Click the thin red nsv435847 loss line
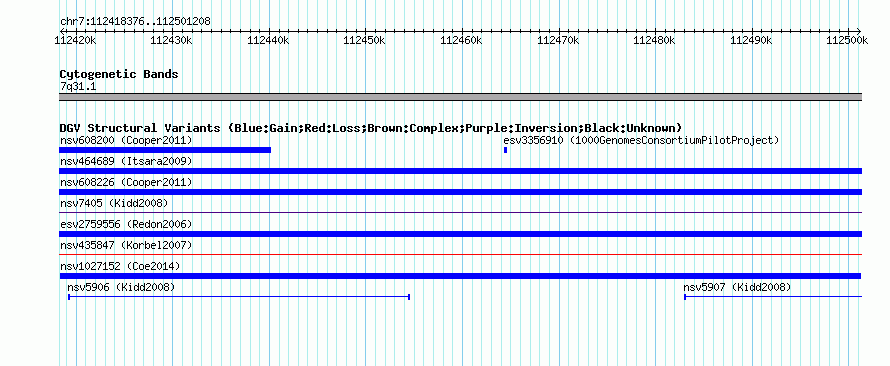890x366 pixels. (460, 254)
